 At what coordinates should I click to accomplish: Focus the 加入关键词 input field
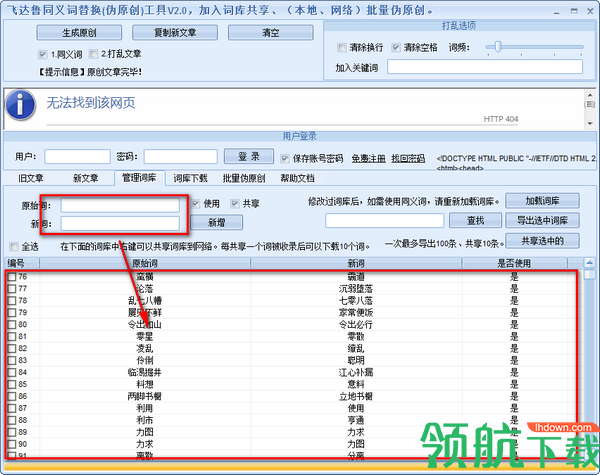click(485, 67)
